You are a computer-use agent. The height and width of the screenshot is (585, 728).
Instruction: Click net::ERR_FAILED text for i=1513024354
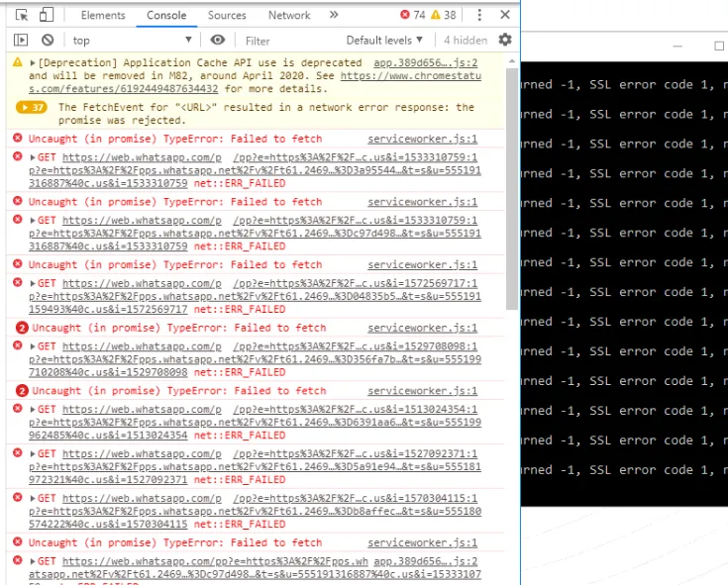pyautogui.click(x=240, y=436)
